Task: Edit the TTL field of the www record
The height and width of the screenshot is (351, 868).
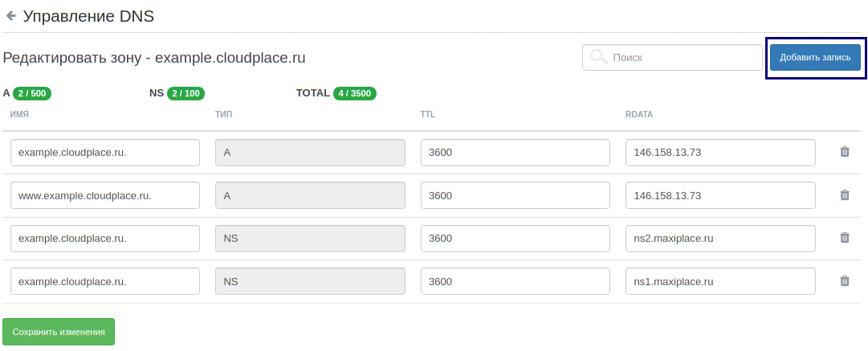Action: 516,195
